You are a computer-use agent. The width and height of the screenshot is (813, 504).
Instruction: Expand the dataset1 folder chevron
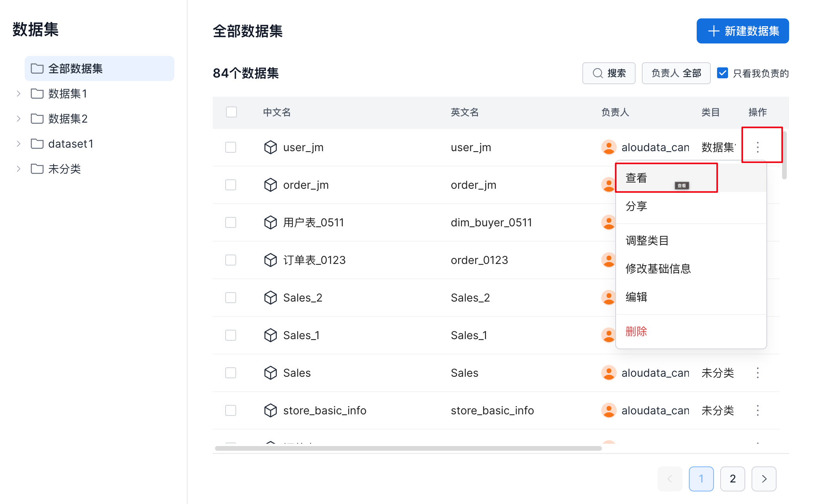click(18, 144)
